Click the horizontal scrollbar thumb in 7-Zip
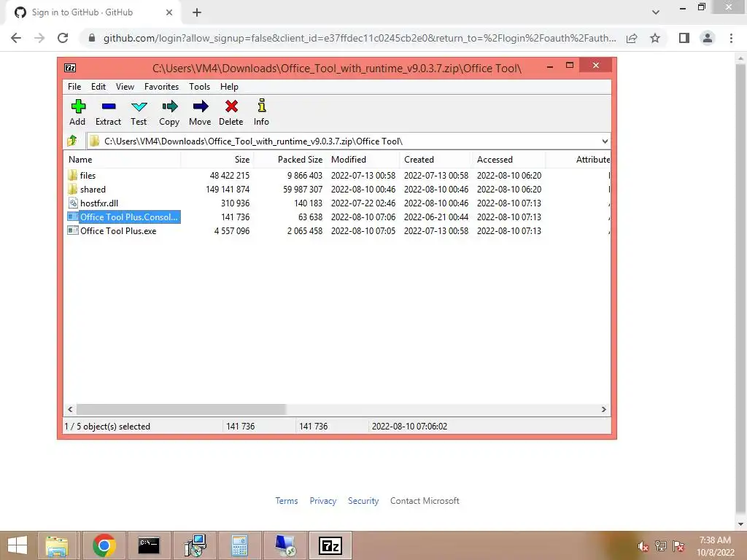The width and height of the screenshot is (747, 560). click(181, 409)
